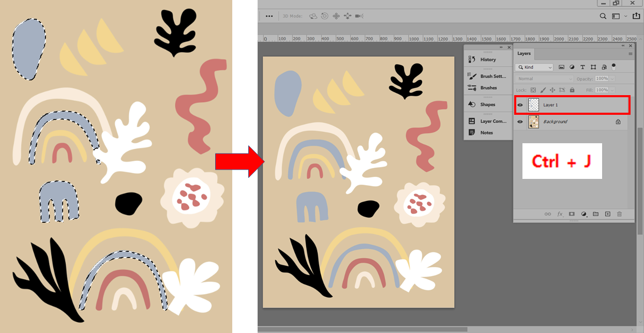Expand the workspace switcher dropdown arrow
This screenshot has width=644, height=333.
coord(626,16)
